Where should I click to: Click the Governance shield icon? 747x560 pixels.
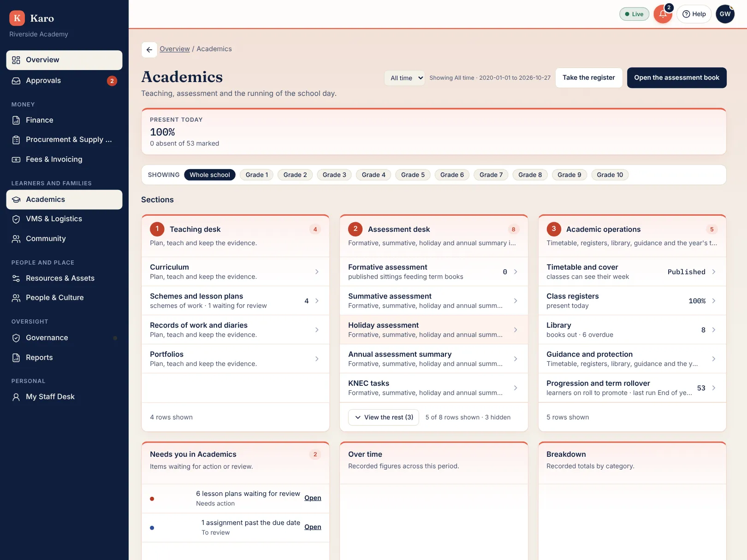click(16, 338)
